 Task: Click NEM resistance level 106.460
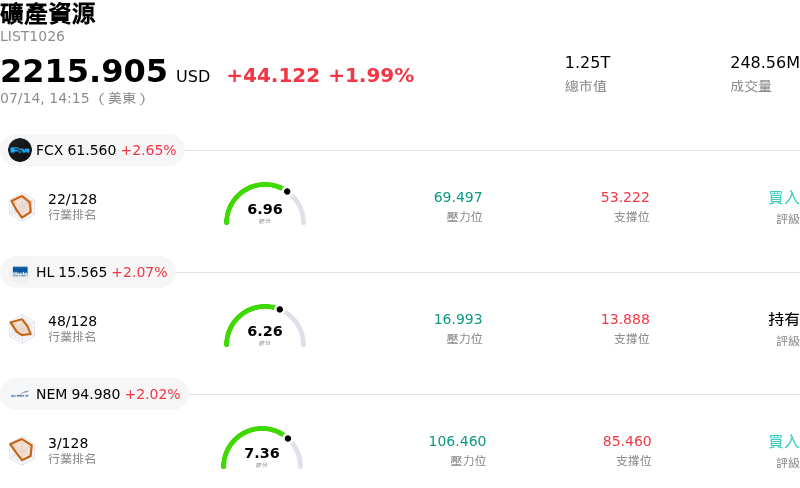(x=457, y=441)
